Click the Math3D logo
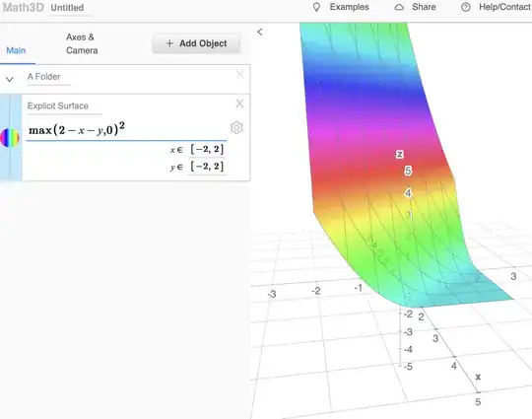This screenshot has width=532, height=419. (x=24, y=8)
